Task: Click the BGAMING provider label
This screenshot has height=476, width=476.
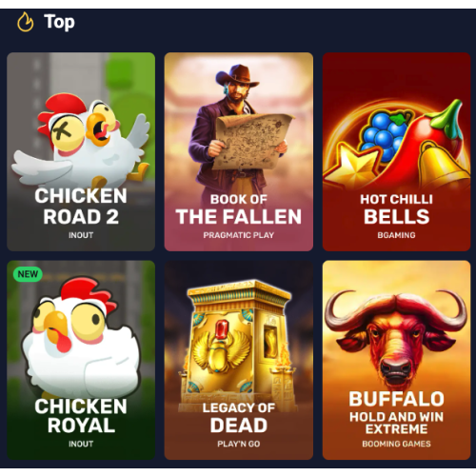Action: click(x=396, y=235)
